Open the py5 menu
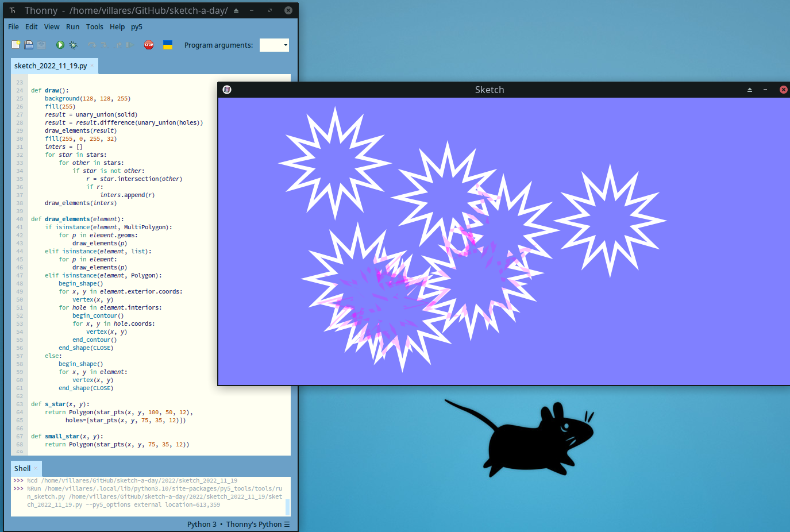The width and height of the screenshot is (790, 532). tap(136, 27)
